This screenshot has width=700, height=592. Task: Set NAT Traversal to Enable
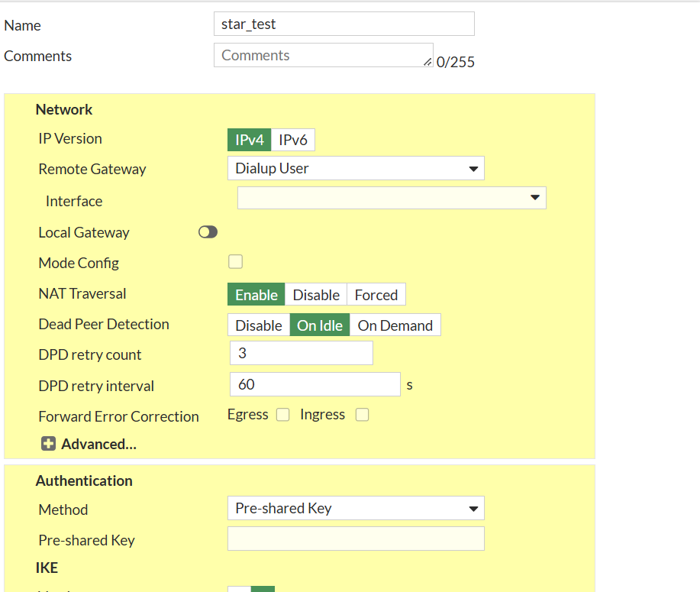coord(256,295)
